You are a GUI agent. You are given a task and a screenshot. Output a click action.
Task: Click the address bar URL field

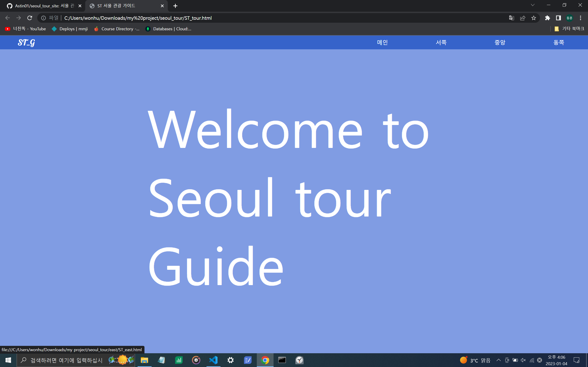coord(267,18)
